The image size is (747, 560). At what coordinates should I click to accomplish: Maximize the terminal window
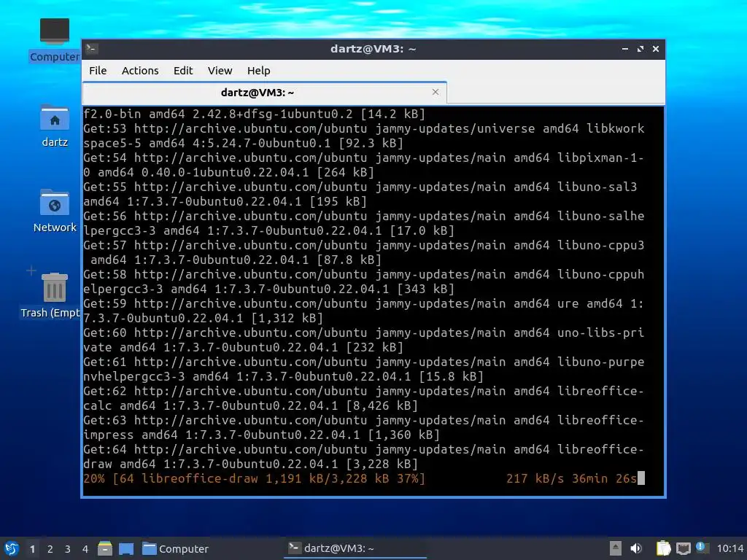point(640,49)
